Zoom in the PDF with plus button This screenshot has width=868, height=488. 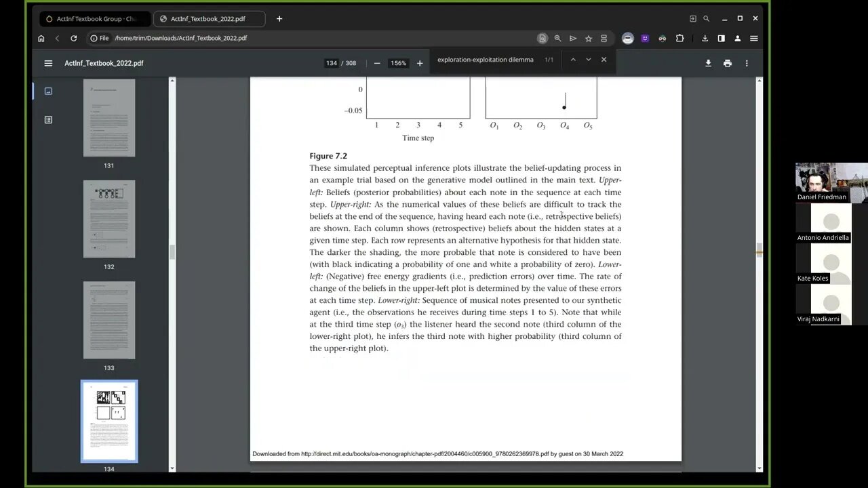coord(420,63)
